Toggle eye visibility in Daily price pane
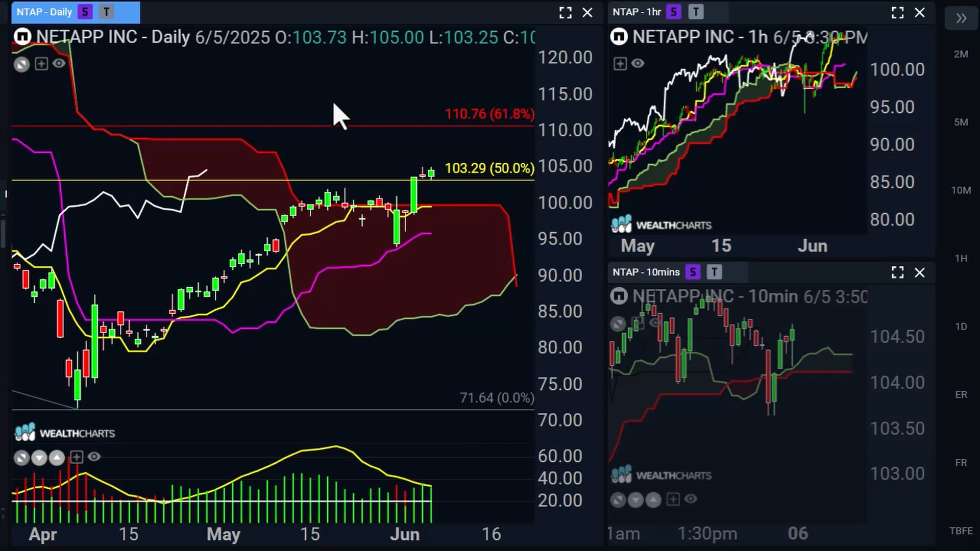Viewport: 980px width, 551px height. click(59, 63)
